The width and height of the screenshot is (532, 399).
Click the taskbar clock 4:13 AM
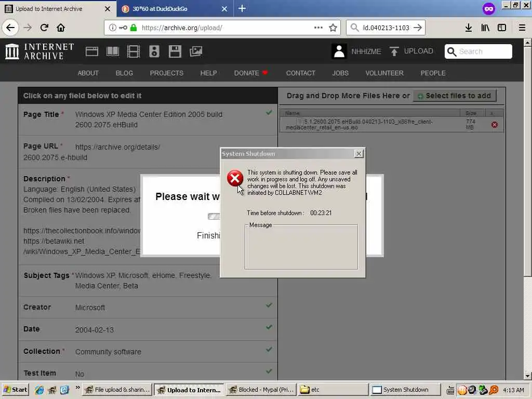pos(513,390)
